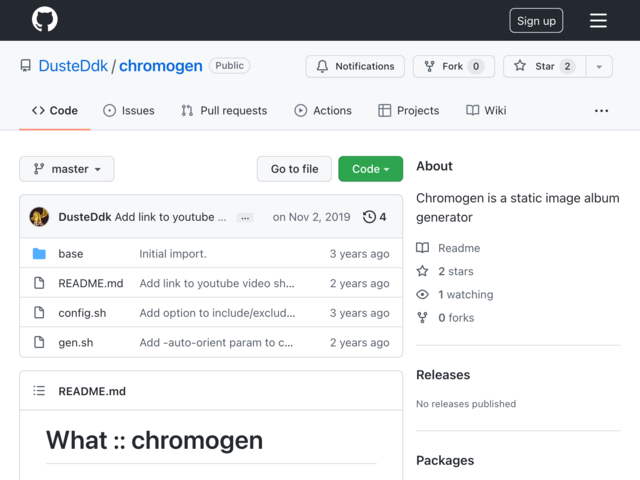Open the Projects tab
Screen dimensions: 640x480
[x=409, y=111]
